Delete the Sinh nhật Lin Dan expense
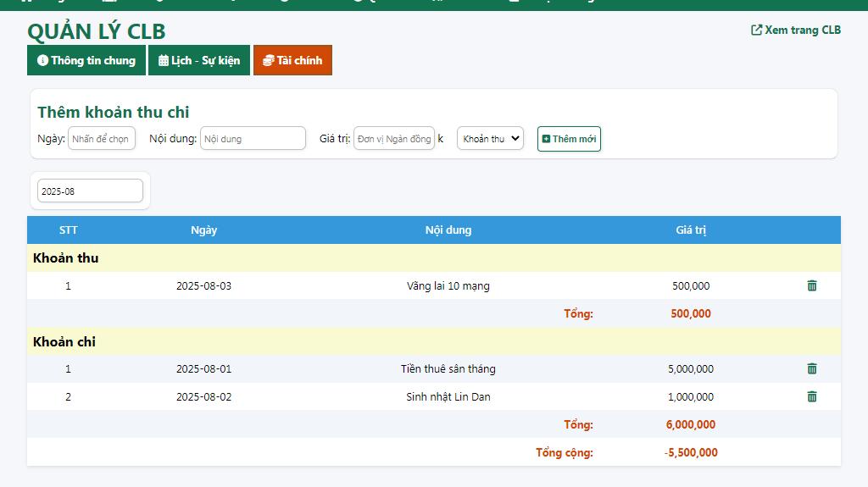Viewport: 868px width, 487px height. [x=811, y=396]
